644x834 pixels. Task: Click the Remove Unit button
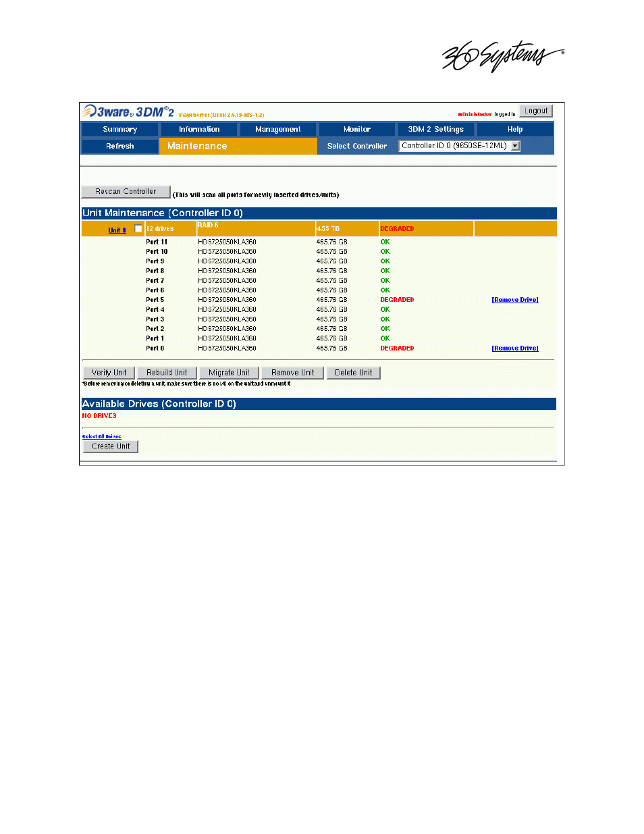pyautogui.click(x=293, y=373)
